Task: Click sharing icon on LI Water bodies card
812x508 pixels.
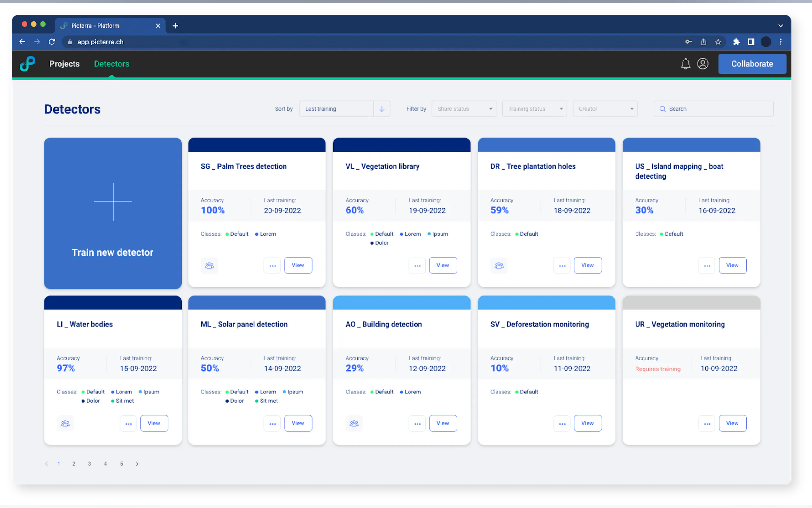Action: click(65, 423)
